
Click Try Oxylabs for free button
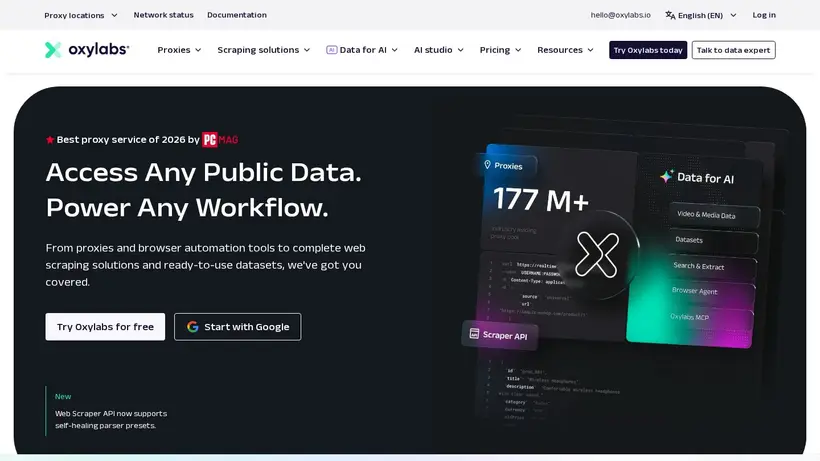(105, 327)
